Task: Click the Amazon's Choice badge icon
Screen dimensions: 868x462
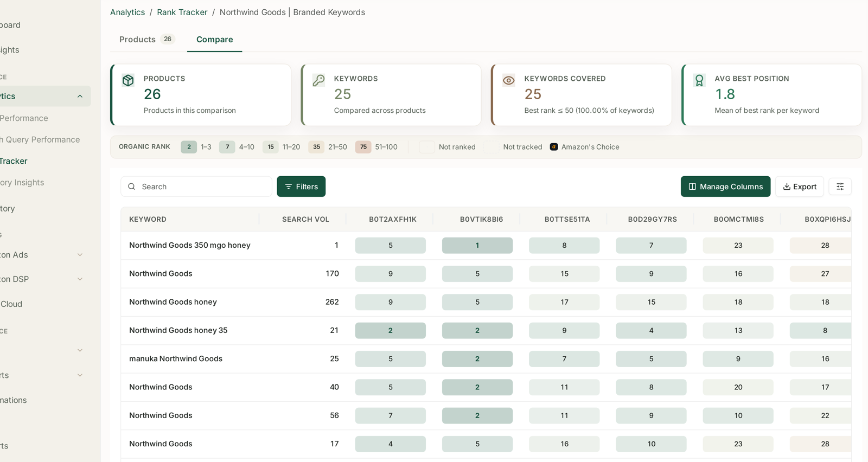Action: pyautogui.click(x=554, y=147)
